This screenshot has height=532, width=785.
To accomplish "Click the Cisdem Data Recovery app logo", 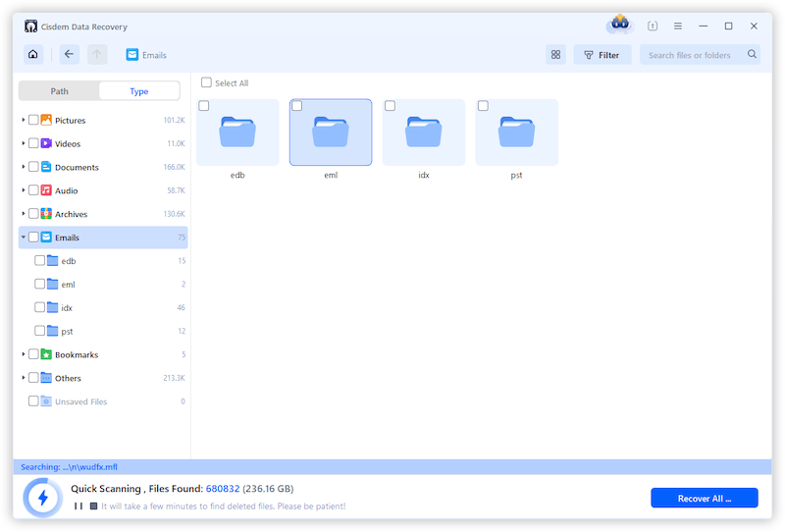I will click(x=30, y=27).
